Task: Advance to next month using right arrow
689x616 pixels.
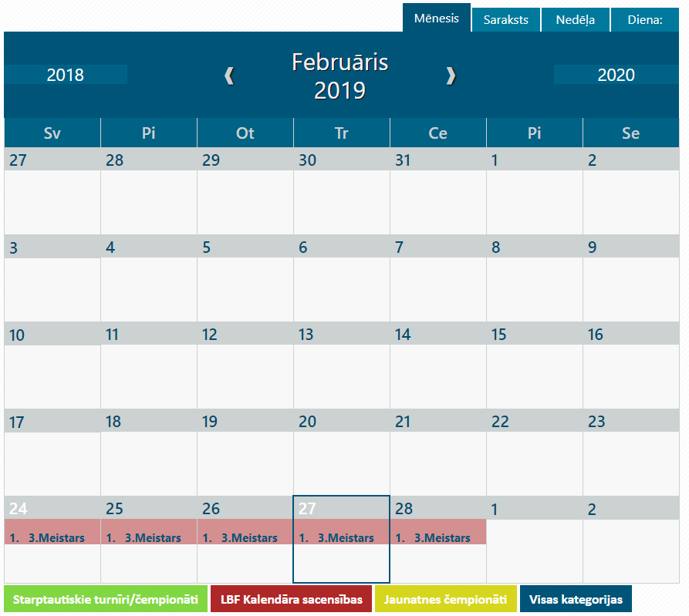Action: [x=451, y=76]
